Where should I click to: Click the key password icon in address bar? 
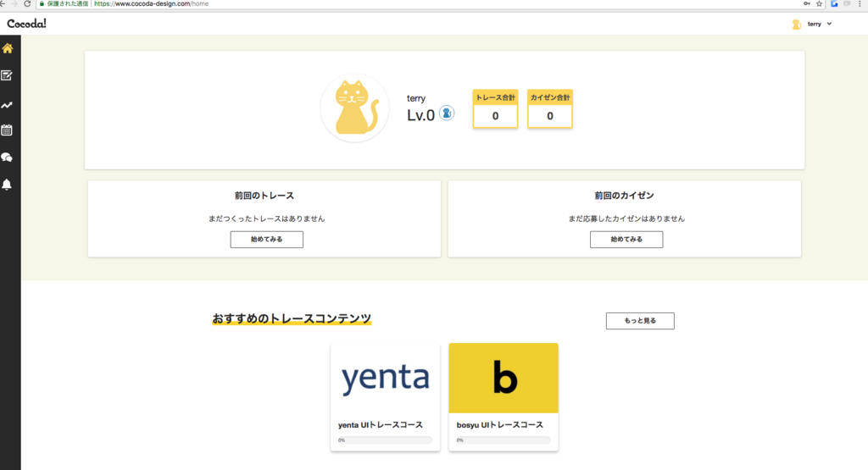807,4
